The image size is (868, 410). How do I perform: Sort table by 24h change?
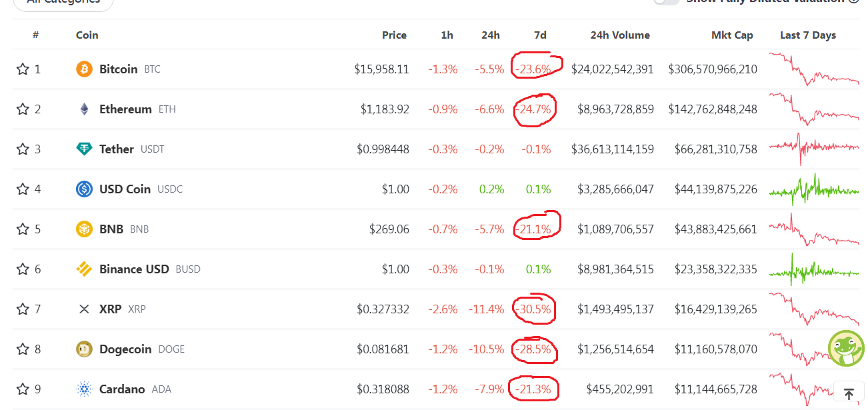[x=491, y=35]
